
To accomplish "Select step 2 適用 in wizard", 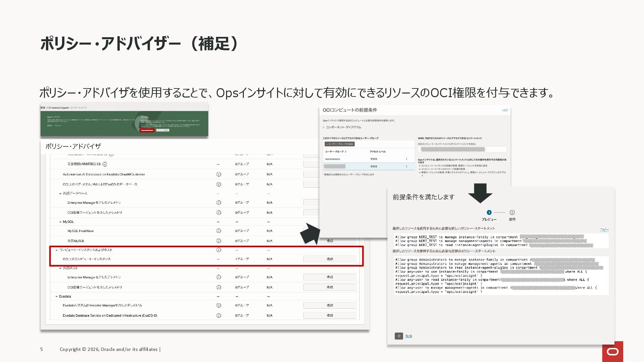I will click(x=512, y=213).
